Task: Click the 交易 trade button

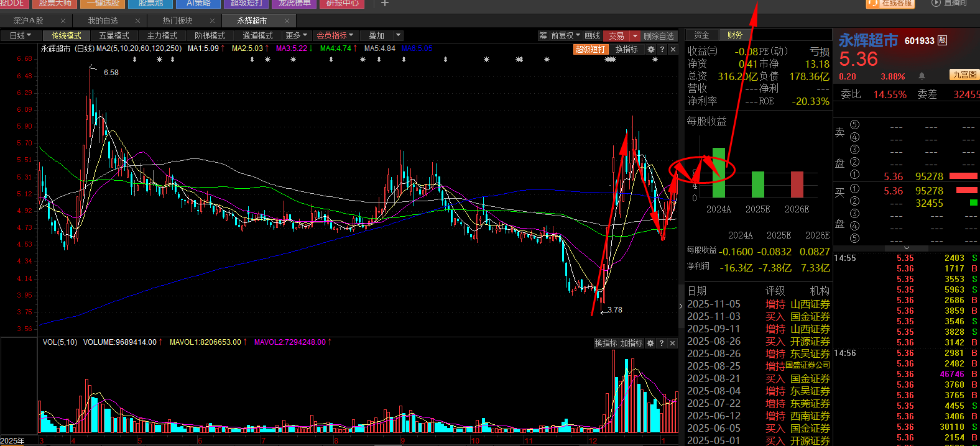Action: tap(616, 35)
